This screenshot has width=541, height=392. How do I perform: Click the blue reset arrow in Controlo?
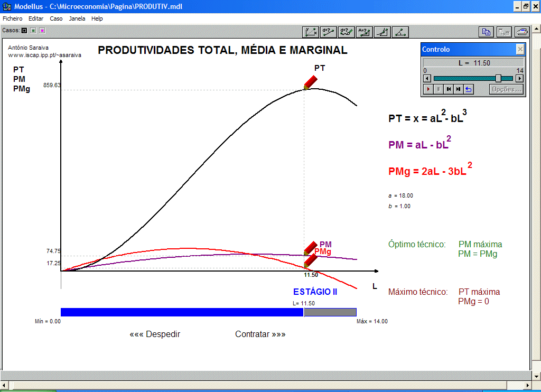click(469, 89)
